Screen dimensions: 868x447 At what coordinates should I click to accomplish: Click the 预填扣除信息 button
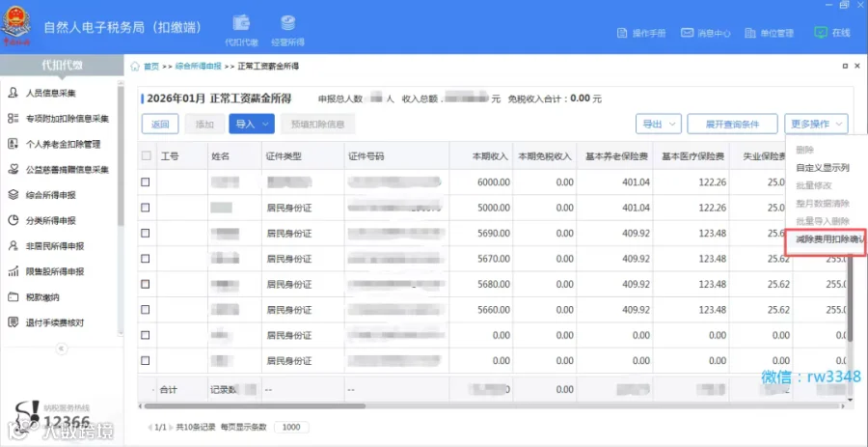pyautogui.click(x=317, y=125)
